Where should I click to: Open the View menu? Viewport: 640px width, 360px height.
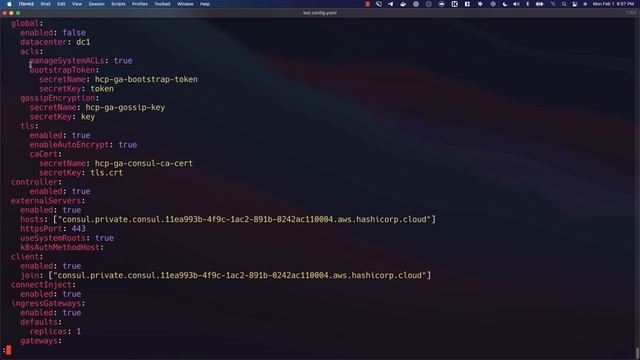77,4
